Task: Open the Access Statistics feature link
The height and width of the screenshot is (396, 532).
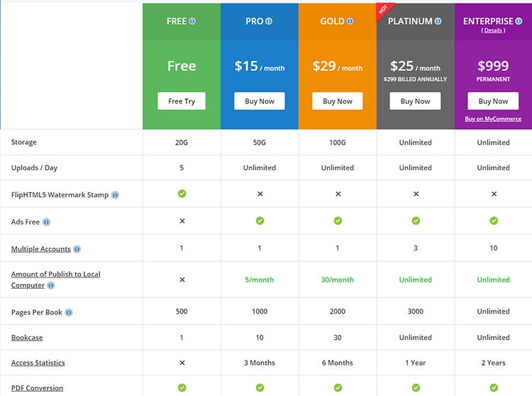Action: click(x=38, y=363)
